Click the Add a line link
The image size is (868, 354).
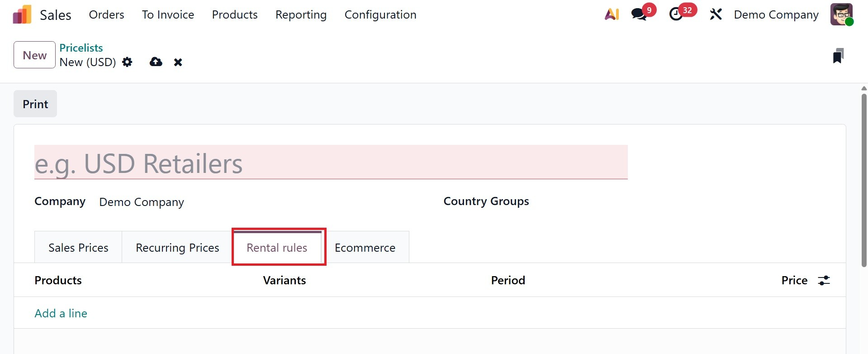point(61,313)
